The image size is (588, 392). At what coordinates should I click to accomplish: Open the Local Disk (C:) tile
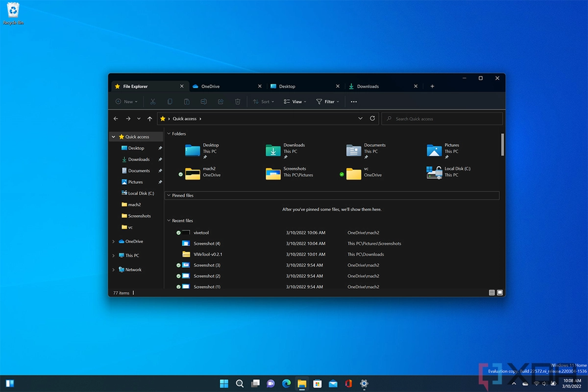coord(448,172)
